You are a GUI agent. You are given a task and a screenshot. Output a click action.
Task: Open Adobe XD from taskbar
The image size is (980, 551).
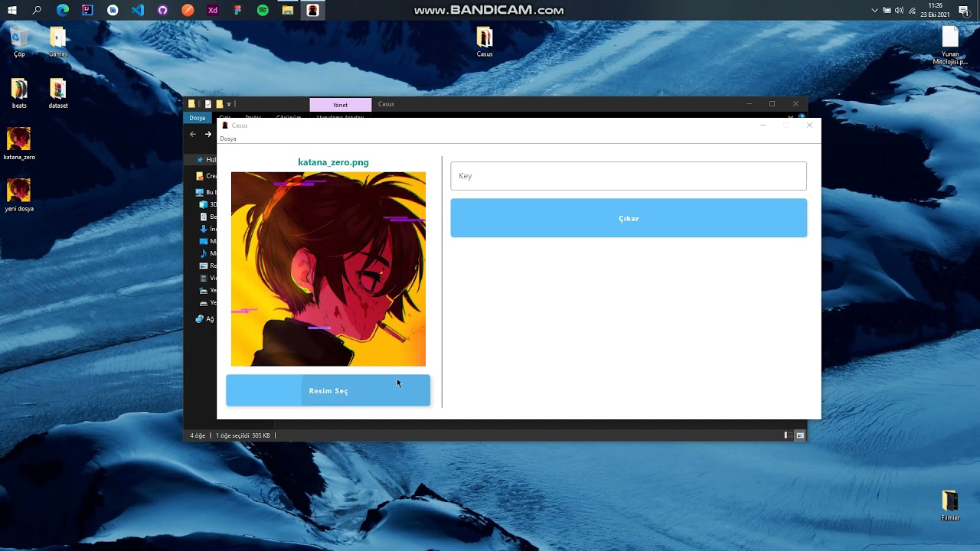pyautogui.click(x=213, y=10)
